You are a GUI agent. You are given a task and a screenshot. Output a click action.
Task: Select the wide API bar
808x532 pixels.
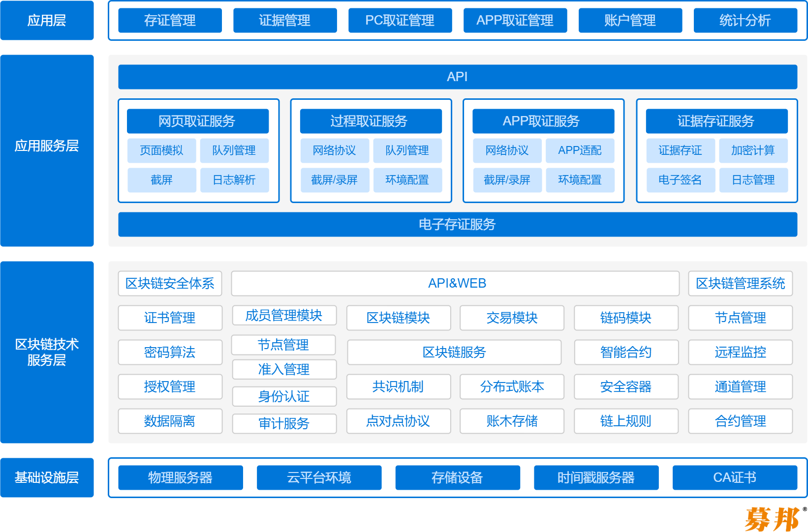click(x=457, y=77)
